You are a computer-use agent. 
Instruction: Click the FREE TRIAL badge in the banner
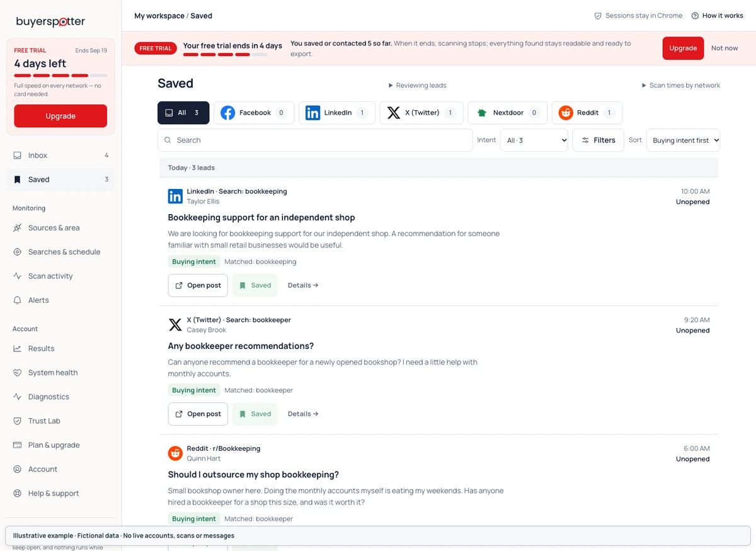[x=156, y=48]
